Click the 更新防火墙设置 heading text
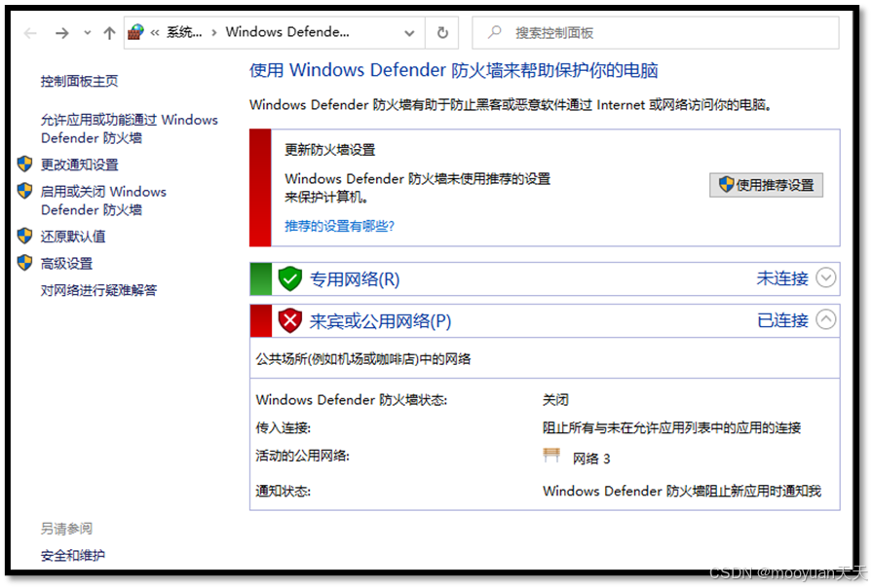 pyautogui.click(x=330, y=150)
